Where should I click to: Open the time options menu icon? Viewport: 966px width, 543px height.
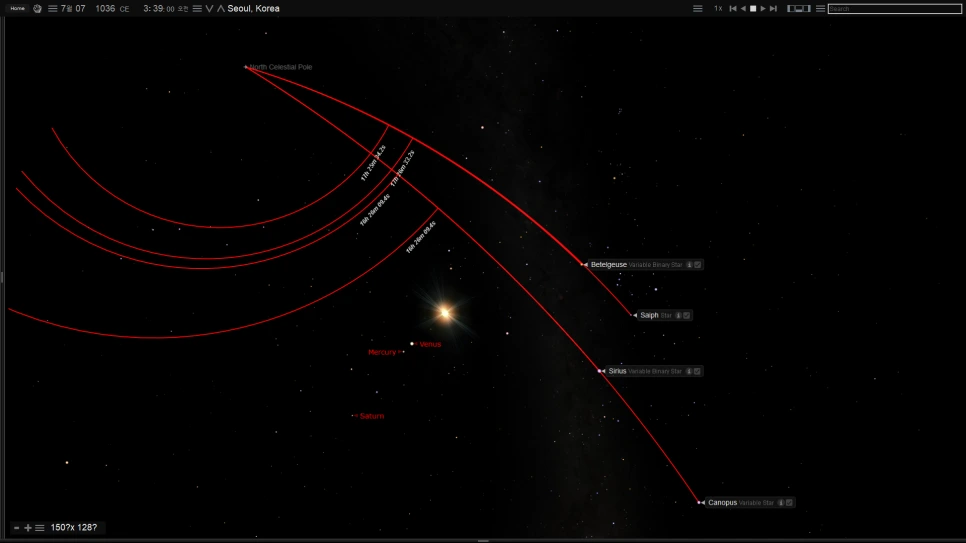coord(197,9)
